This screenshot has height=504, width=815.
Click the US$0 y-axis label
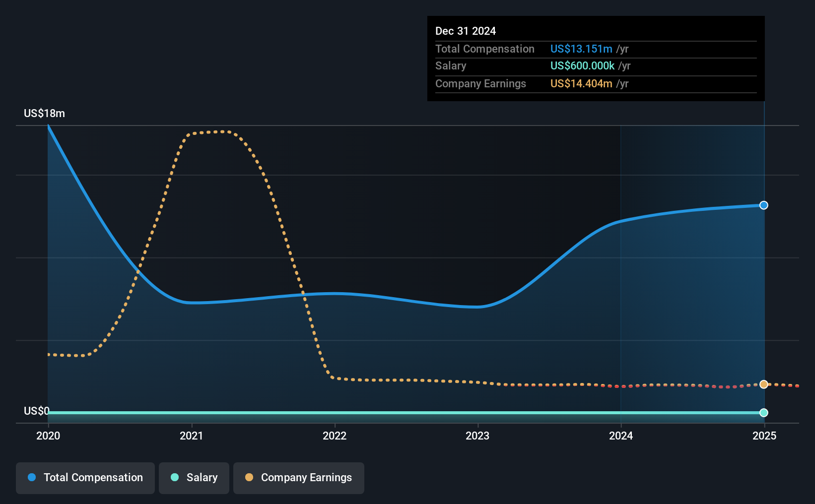pos(37,411)
